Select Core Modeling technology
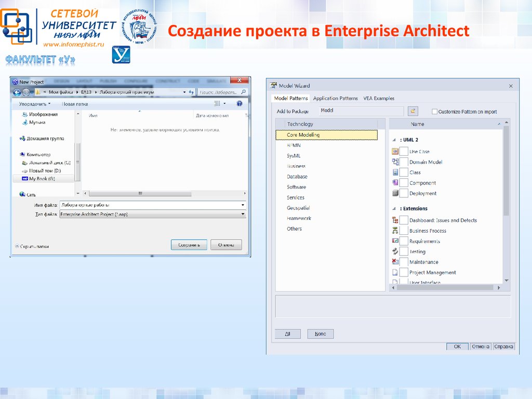532x399 pixels. tap(326, 135)
